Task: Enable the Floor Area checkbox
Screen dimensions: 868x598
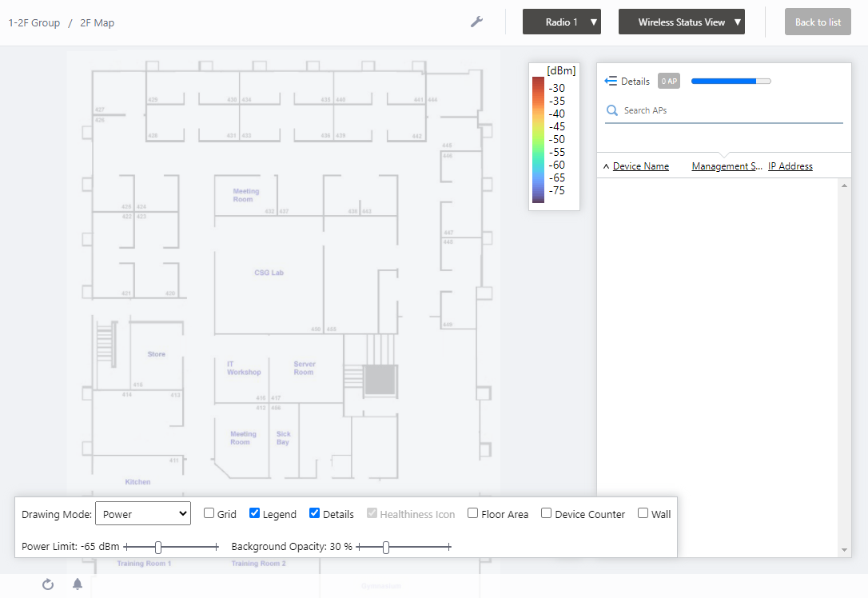Action: pyautogui.click(x=473, y=513)
